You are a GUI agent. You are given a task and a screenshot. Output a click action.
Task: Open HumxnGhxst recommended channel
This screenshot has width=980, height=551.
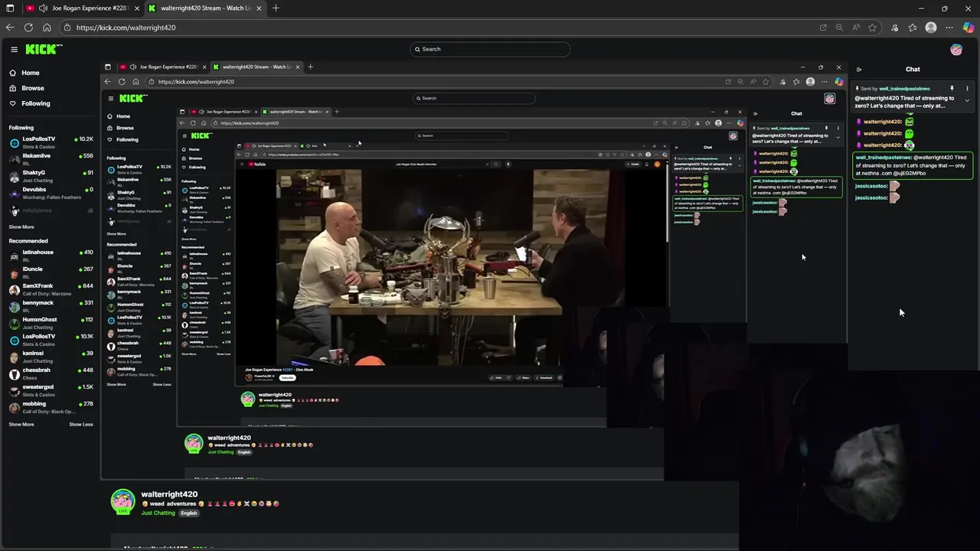(x=51, y=323)
